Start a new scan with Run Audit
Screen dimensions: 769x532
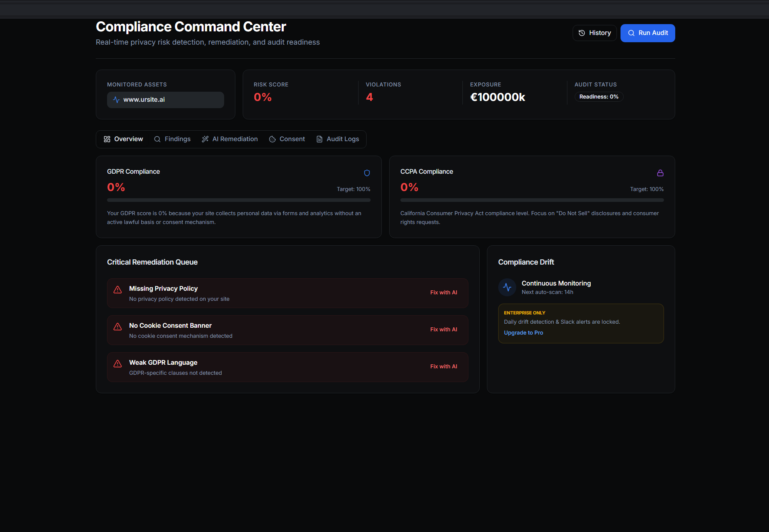click(x=647, y=33)
